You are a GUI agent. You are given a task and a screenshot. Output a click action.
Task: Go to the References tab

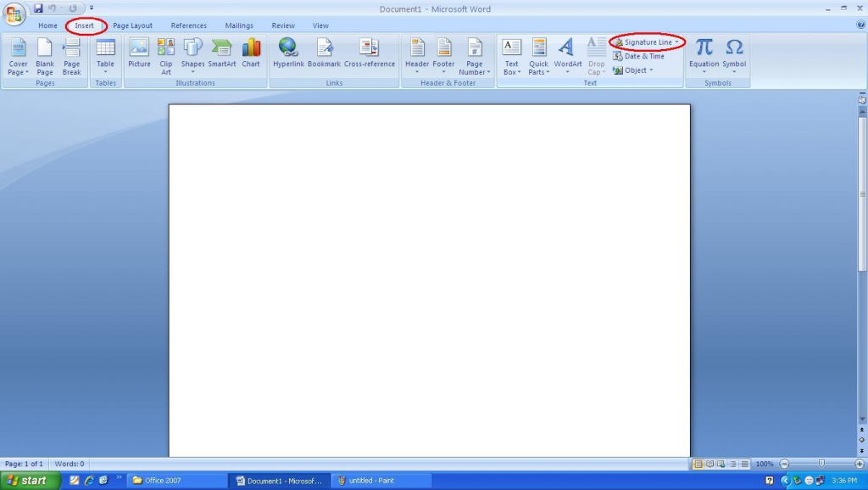(188, 25)
